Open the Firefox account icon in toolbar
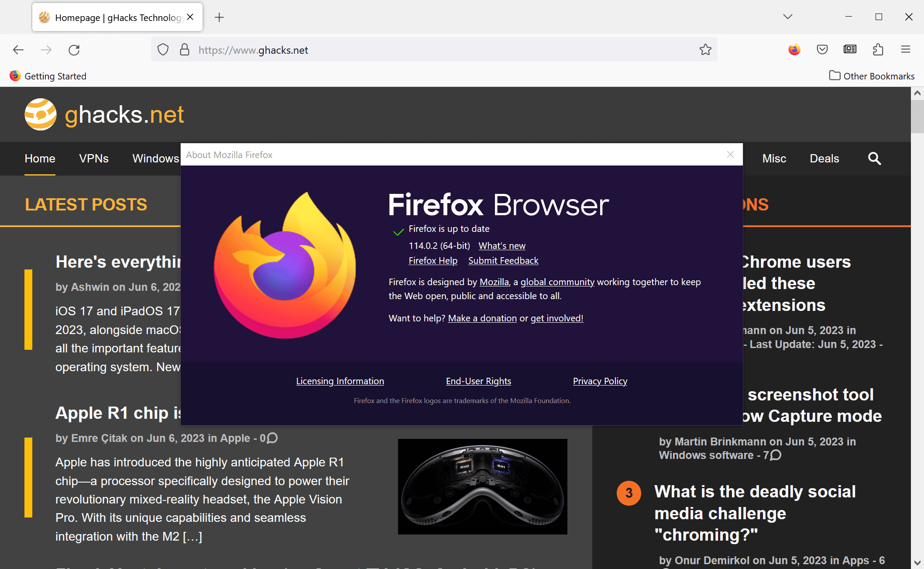 794,49
